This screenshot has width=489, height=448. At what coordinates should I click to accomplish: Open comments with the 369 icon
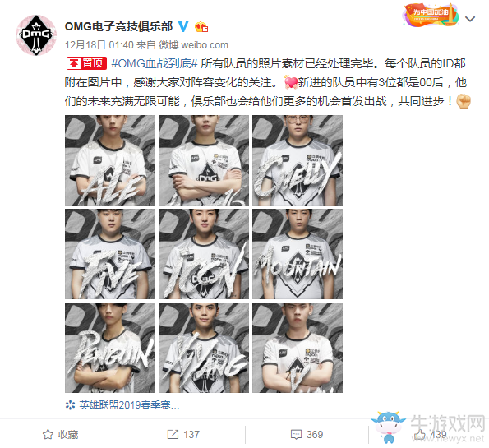pos(307,434)
